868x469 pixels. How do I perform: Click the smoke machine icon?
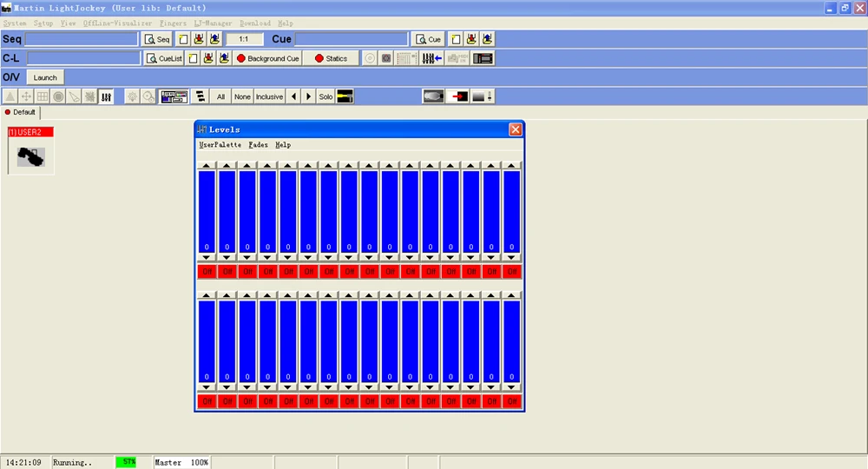pyautogui.click(x=433, y=96)
